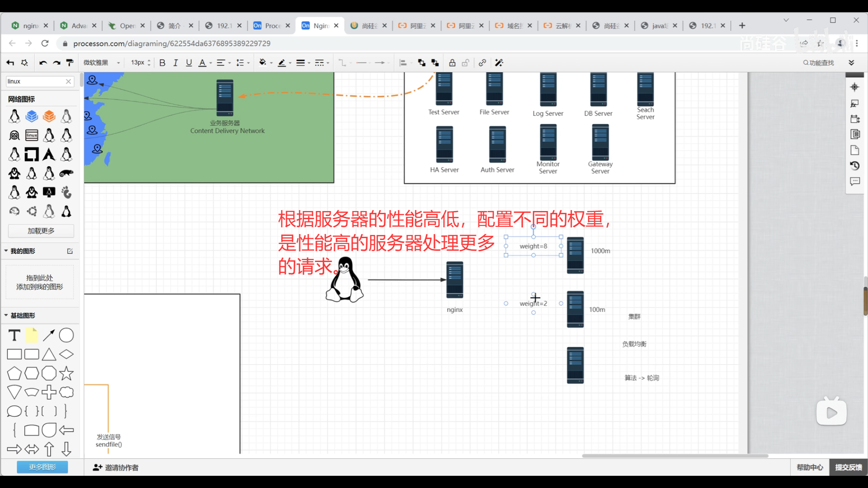This screenshot has width=868, height=488.
Task: Click the format painter icon
Action: 70,63
